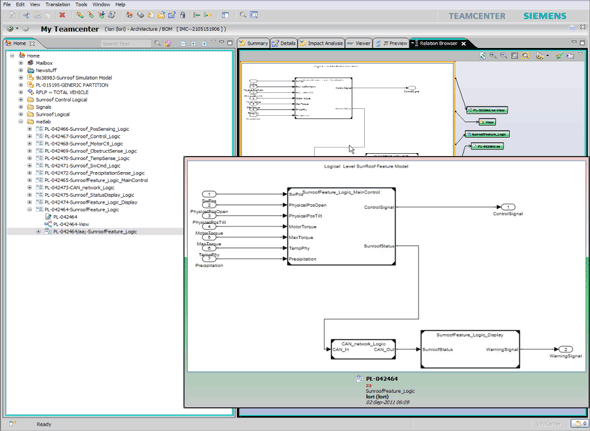Switch to the Summary tab
This screenshot has height=431, width=590.
coord(254,43)
